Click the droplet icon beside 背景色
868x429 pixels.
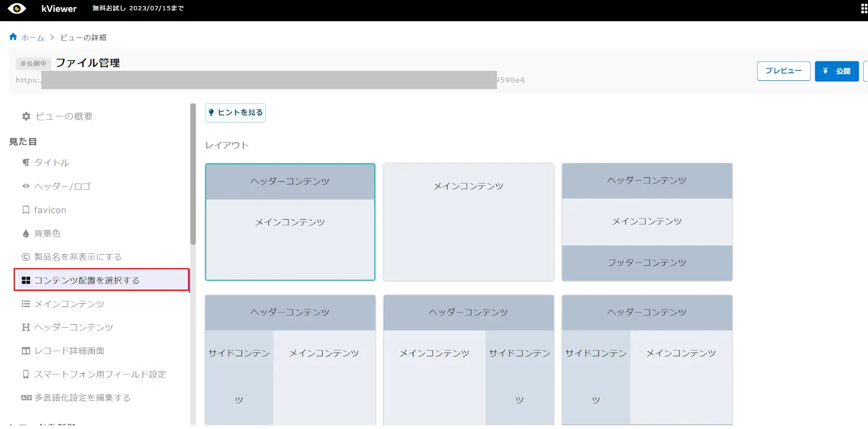coord(25,233)
